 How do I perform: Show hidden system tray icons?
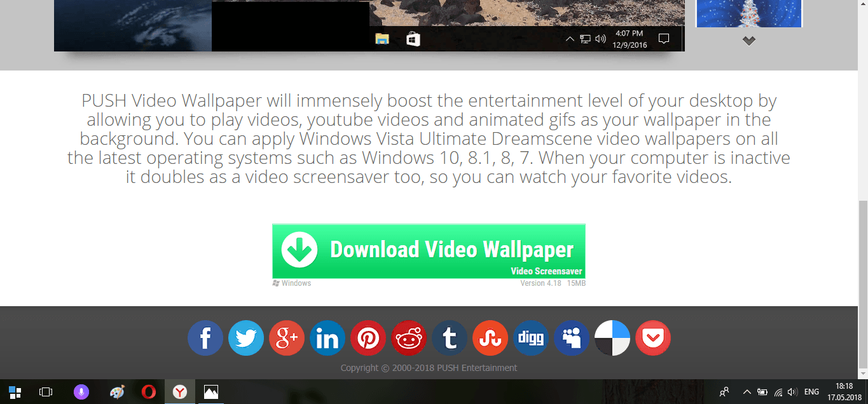747,392
